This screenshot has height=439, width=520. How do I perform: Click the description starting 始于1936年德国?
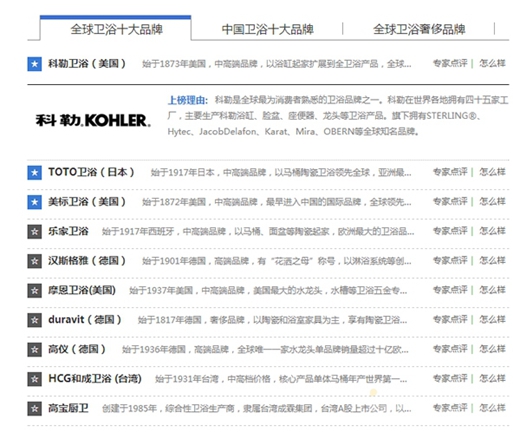(x=265, y=349)
